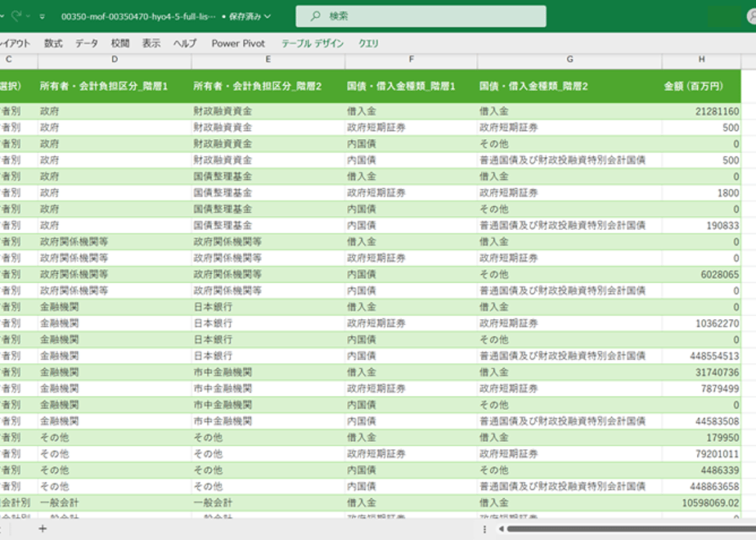Select the amount cell 190833
The width and height of the screenshot is (756, 540).
coord(701,226)
